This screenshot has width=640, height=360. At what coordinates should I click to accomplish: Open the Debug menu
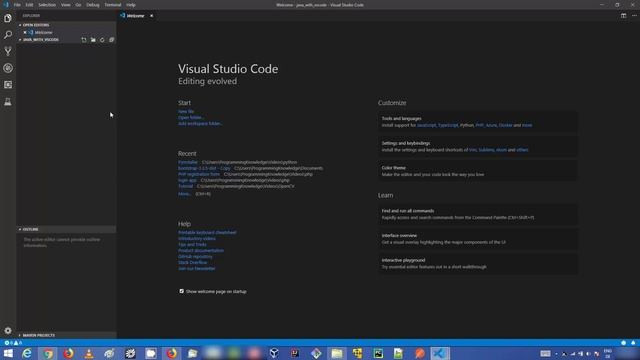[x=93, y=5]
